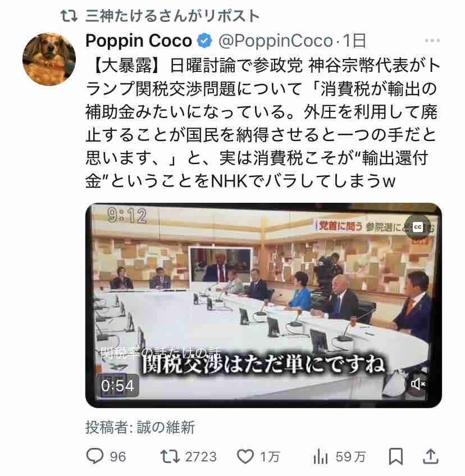Open the @PoppinCoco handle link
The height and width of the screenshot is (476, 465).
(275, 41)
